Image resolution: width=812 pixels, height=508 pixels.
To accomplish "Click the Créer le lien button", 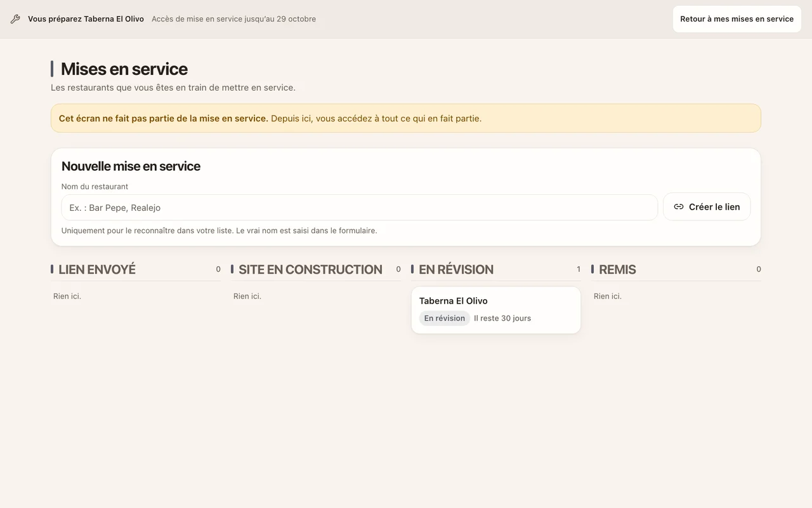I will pos(707,207).
